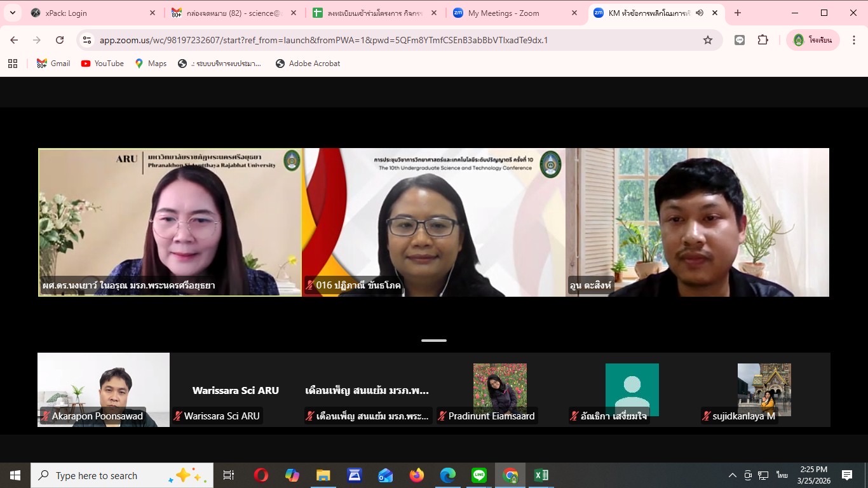This screenshot has height=488, width=868.
Task: Click the site information icon beside URL
Action: point(88,40)
